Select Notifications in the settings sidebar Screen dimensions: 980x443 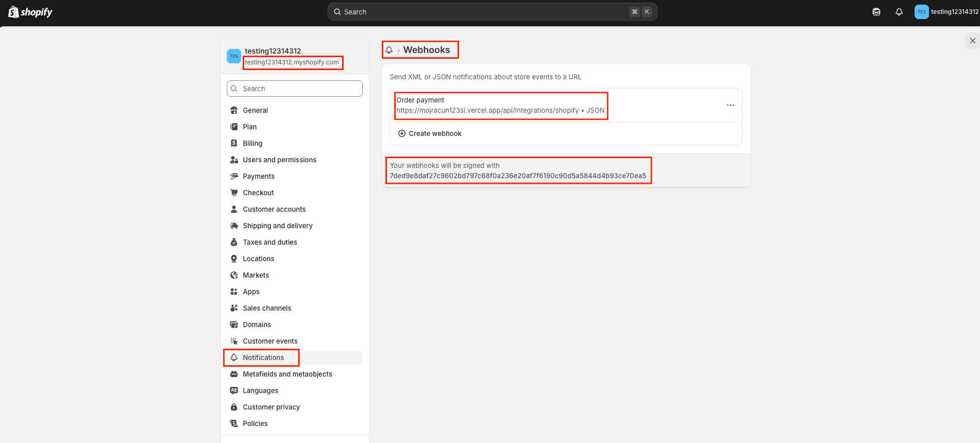pyautogui.click(x=263, y=357)
